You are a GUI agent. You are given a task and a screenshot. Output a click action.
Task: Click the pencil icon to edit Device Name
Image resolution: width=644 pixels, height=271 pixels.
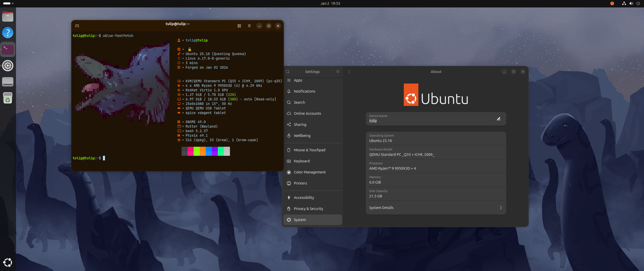[499, 119]
